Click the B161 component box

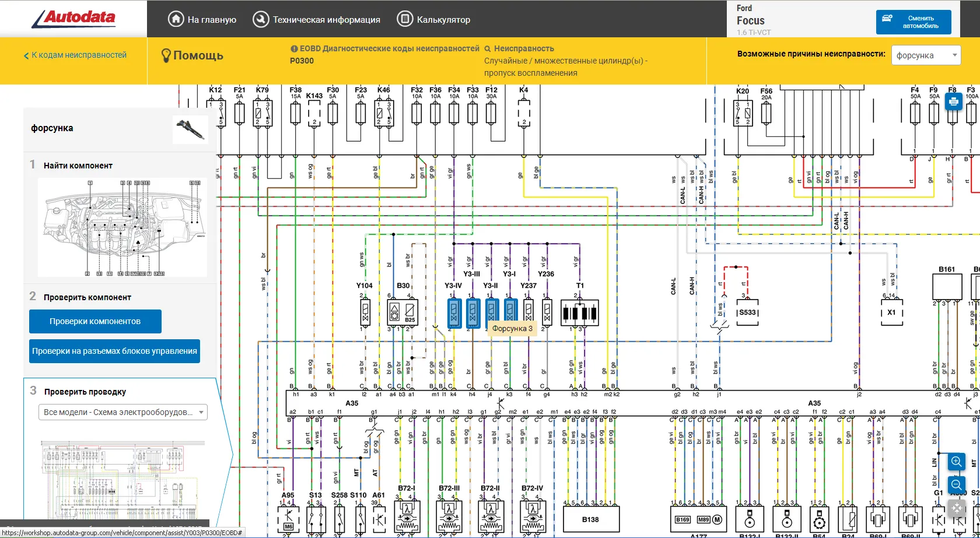pos(947,287)
